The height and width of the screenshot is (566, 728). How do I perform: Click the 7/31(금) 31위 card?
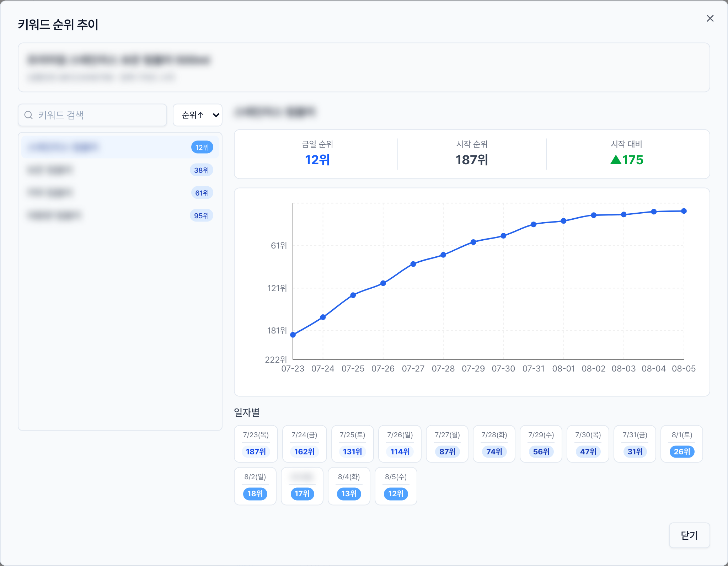coord(635,444)
